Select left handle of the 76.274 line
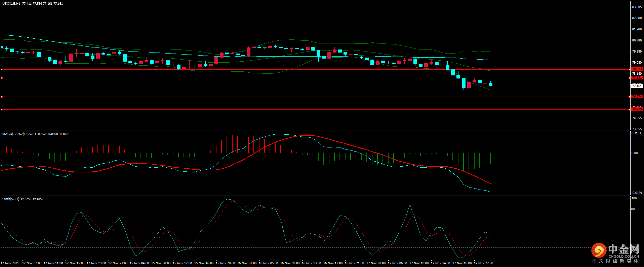This screenshot has width=644, height=267. [x=2, y=97]
